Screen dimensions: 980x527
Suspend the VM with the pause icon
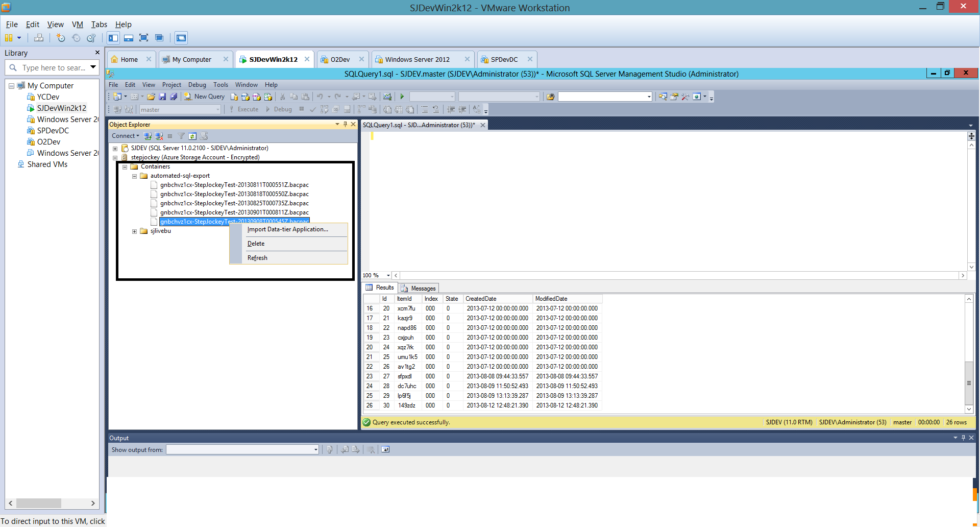pos(8,38)
